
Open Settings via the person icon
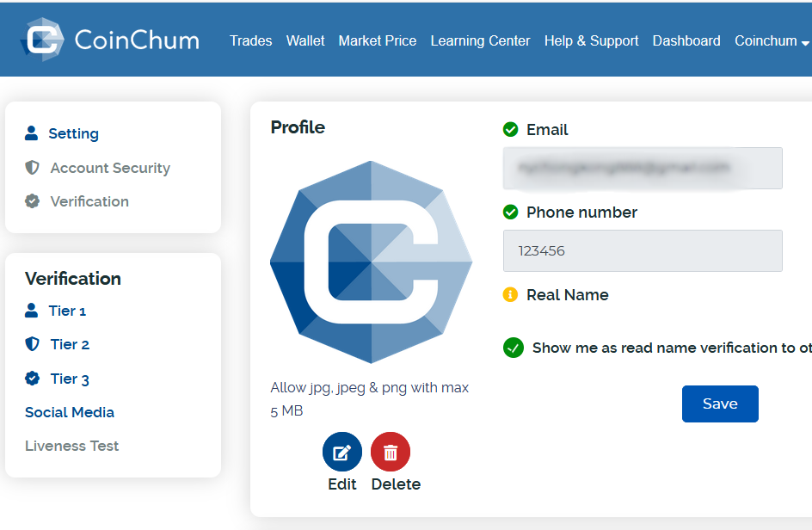click(31, 133)
